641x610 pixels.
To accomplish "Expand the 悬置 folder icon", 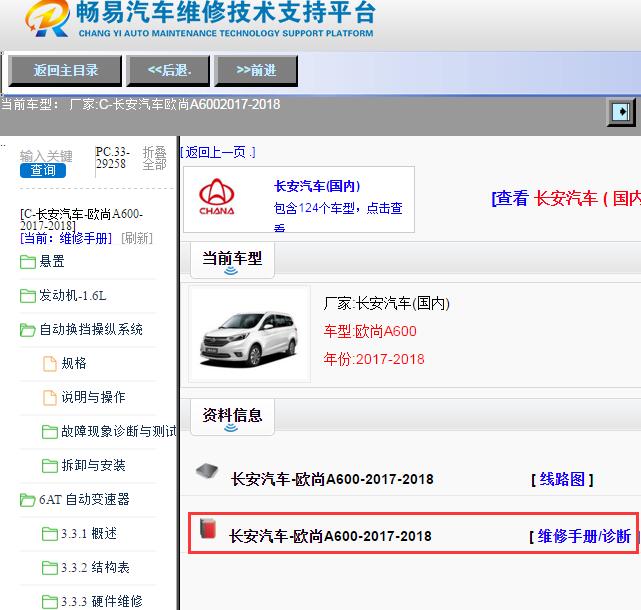I will [x=28, y=262].
